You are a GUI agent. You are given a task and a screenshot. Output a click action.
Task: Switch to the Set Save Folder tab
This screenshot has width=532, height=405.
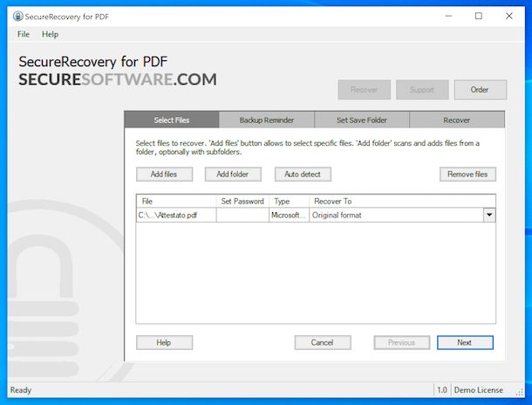tap(362, 120)
